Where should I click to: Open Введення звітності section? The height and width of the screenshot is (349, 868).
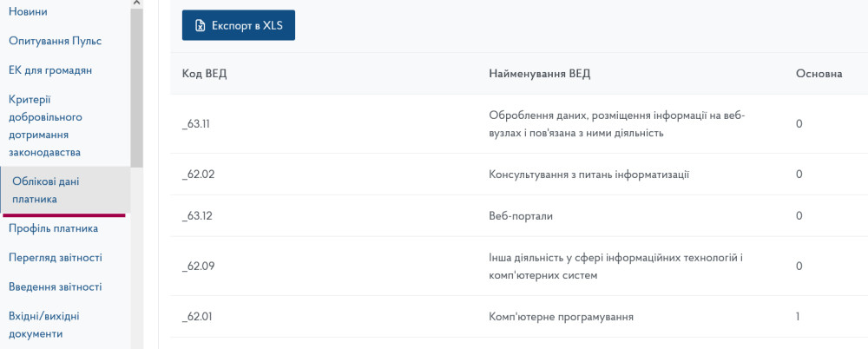click(55, 287)
